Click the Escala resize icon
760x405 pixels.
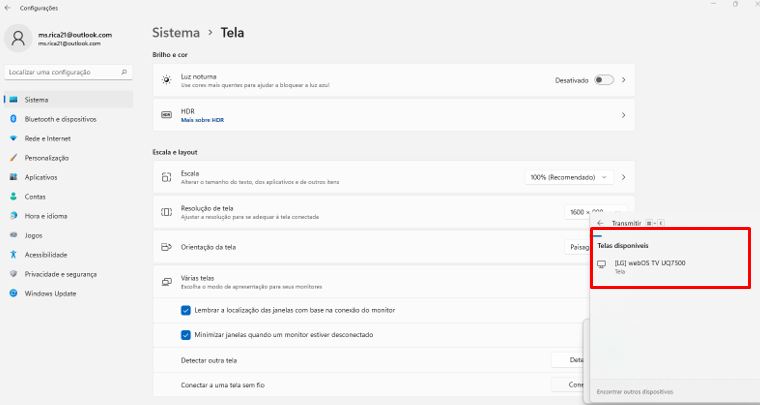[x=166, y=177]
